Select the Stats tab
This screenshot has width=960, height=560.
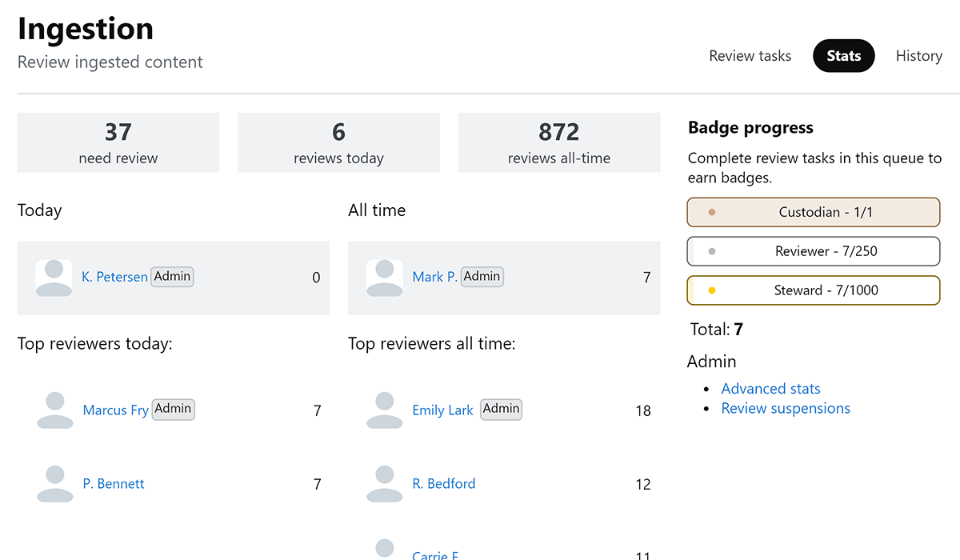click(843, 56)
